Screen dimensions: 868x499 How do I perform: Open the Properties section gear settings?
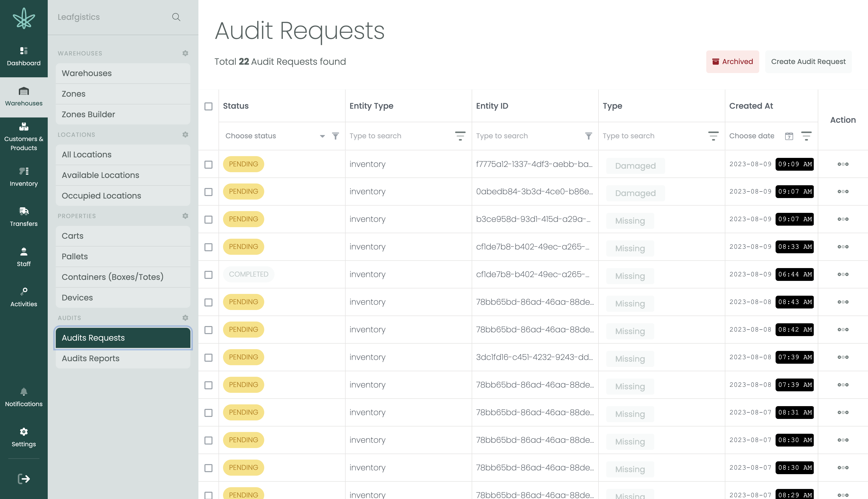(185, 216)
